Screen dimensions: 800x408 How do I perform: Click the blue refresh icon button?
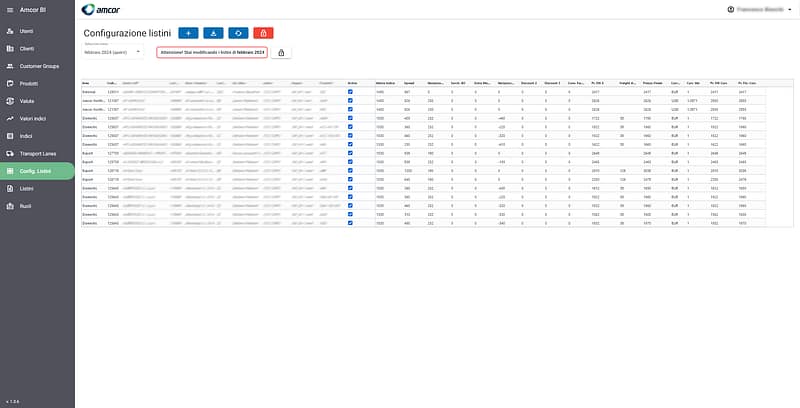click(x=237, y=33)
